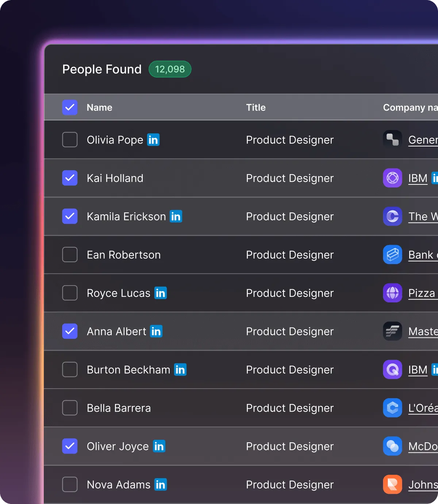Check the Burton Beckham row checkbox
The height and width of the screenshot is (504, 438).
[70, 370]
